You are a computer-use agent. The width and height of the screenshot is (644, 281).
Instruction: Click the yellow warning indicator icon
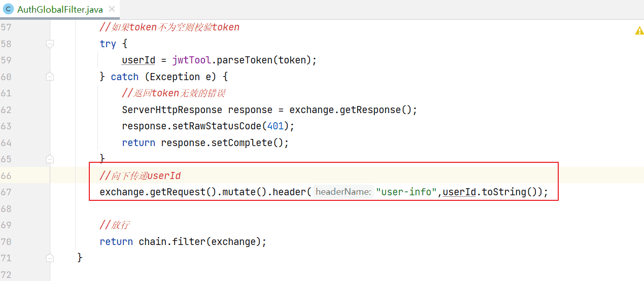(x=639, y=31)
